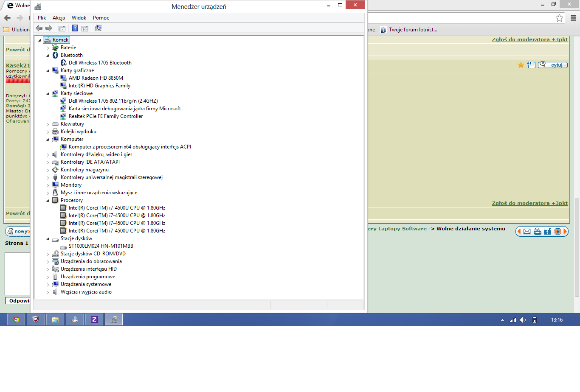The width and height of the screenshot is (580, 392).
Task: Click the 13:16 clock in the taskbar
Action: tap(557, 320)
